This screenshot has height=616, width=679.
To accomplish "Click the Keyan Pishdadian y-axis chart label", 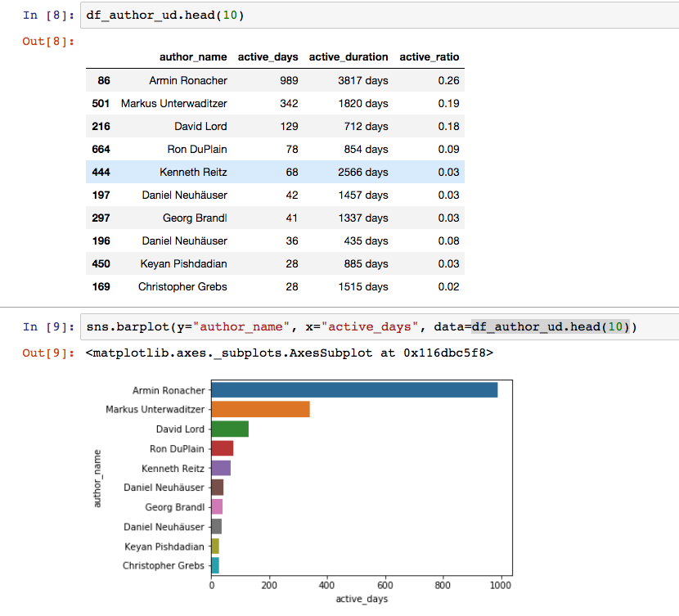I will pos(164,546).
